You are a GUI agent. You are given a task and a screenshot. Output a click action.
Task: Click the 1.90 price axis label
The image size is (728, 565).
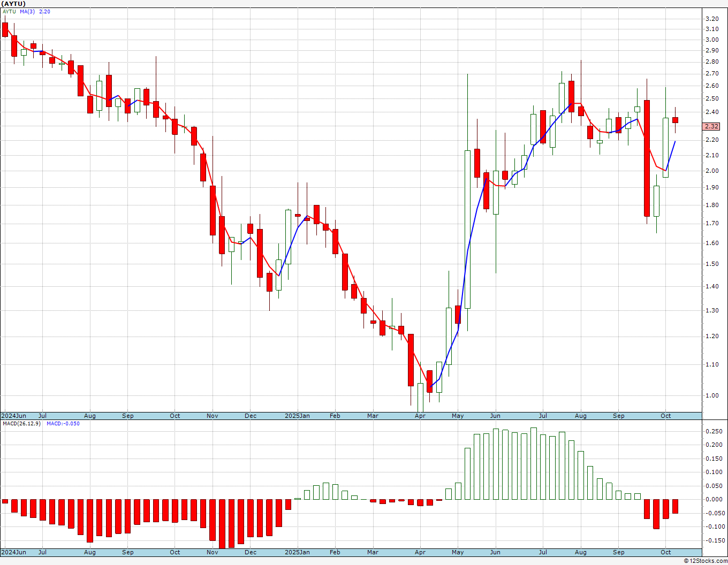[712, 188]
